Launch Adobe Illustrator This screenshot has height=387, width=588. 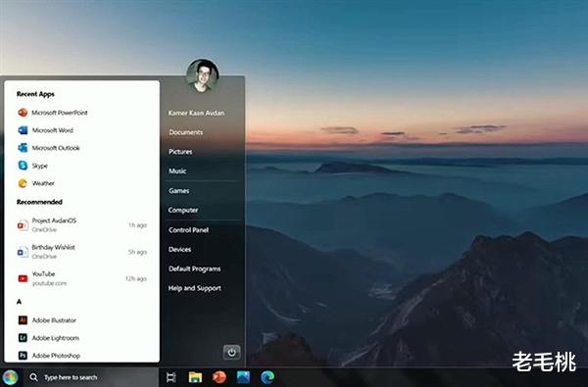click(47, 320)
